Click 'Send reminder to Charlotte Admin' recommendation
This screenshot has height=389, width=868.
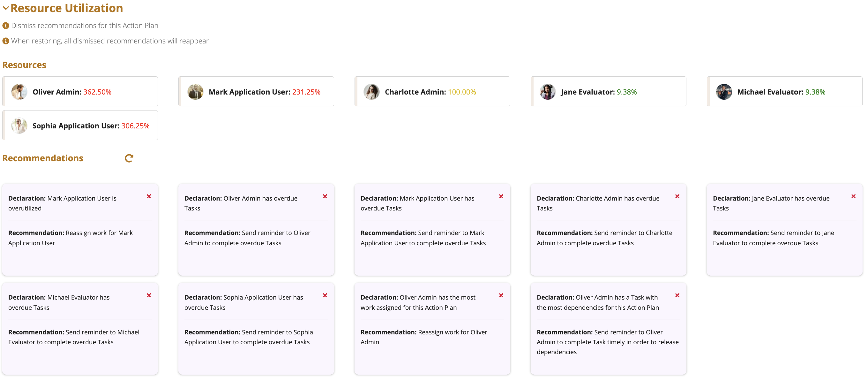[x=604, y=238]
